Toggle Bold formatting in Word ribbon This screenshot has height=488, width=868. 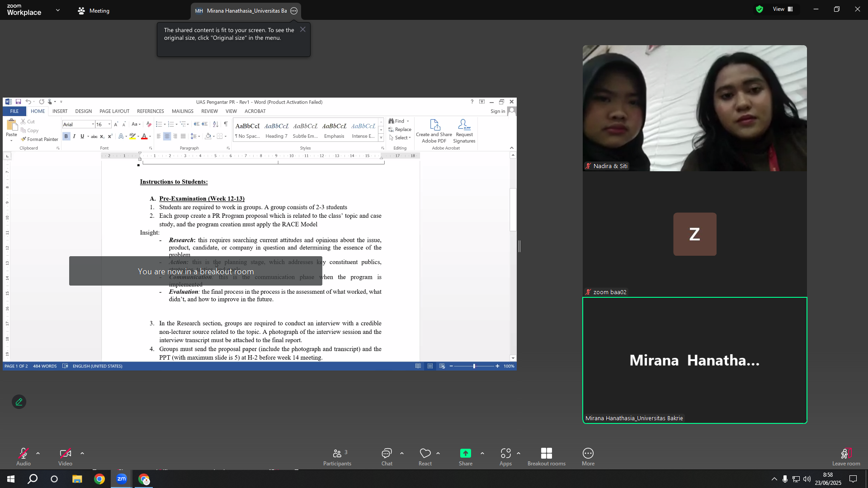coord(66,136)
